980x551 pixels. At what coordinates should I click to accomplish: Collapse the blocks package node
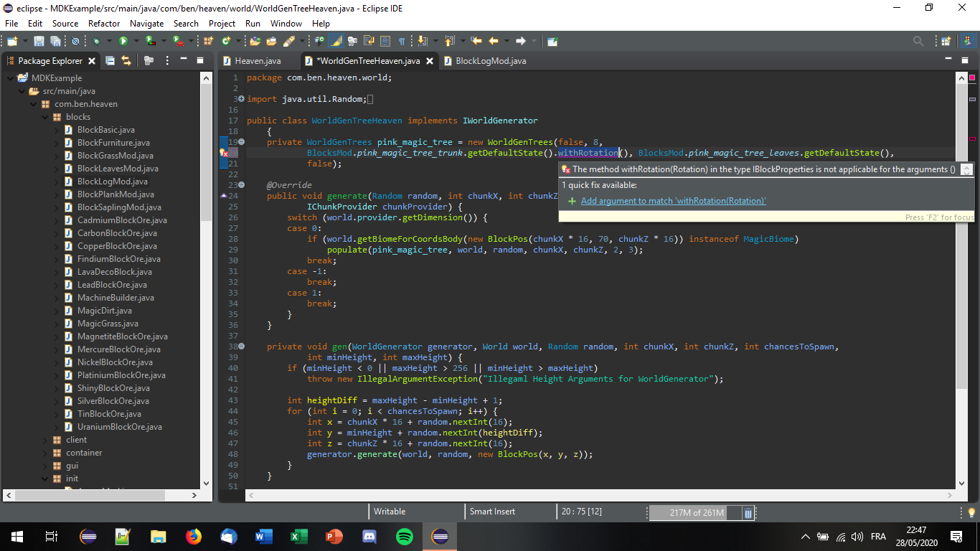[45, 117]
